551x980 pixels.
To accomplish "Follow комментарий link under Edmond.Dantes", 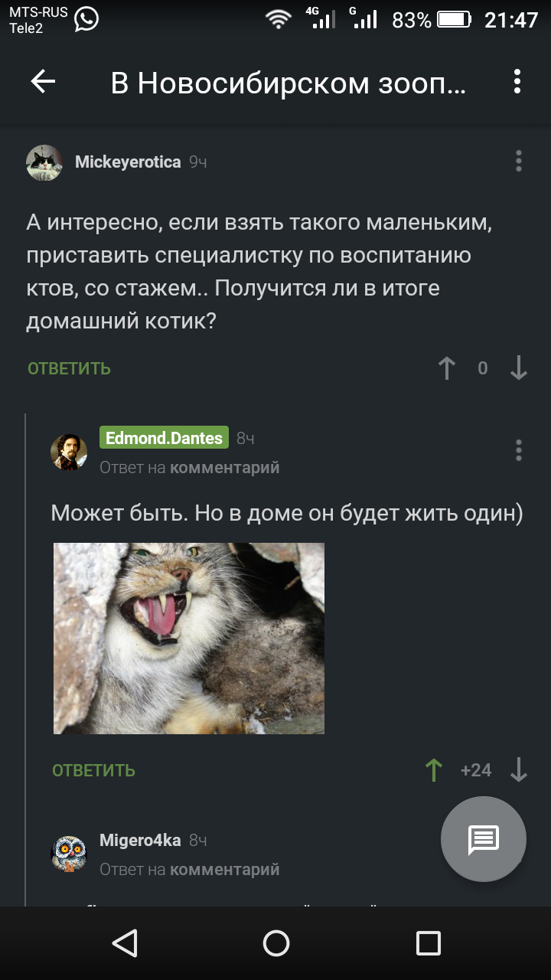I will click(225, 467).
